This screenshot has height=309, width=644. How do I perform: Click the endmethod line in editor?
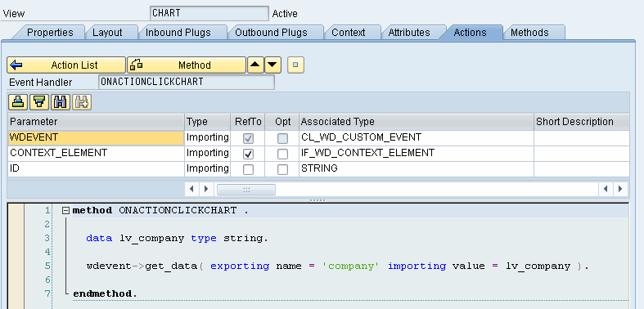[104, 293]
